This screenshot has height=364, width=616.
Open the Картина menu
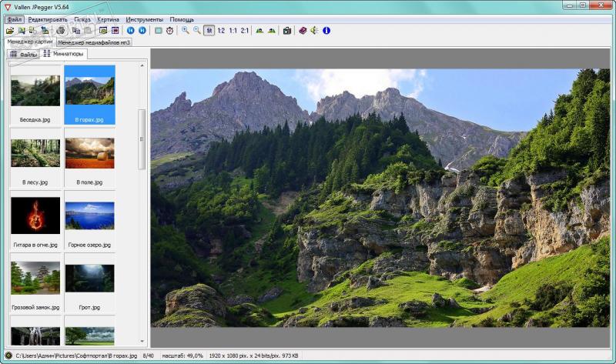point(108,19)
